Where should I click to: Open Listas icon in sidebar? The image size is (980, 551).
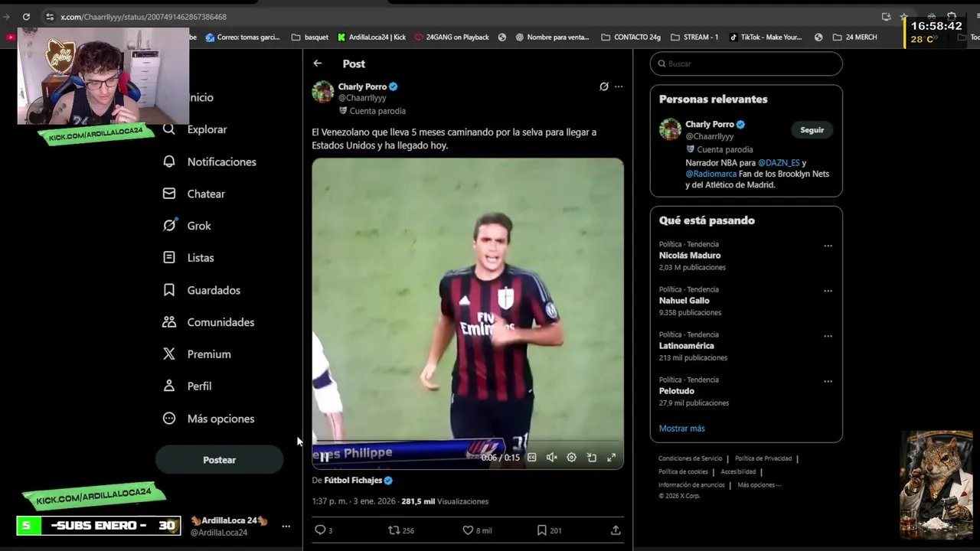(169, 258)
